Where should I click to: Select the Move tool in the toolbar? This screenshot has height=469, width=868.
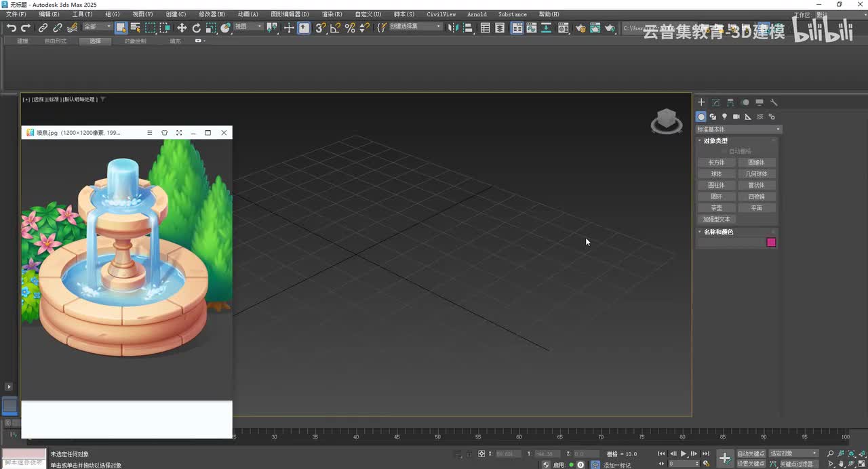(x=182, y=28)
